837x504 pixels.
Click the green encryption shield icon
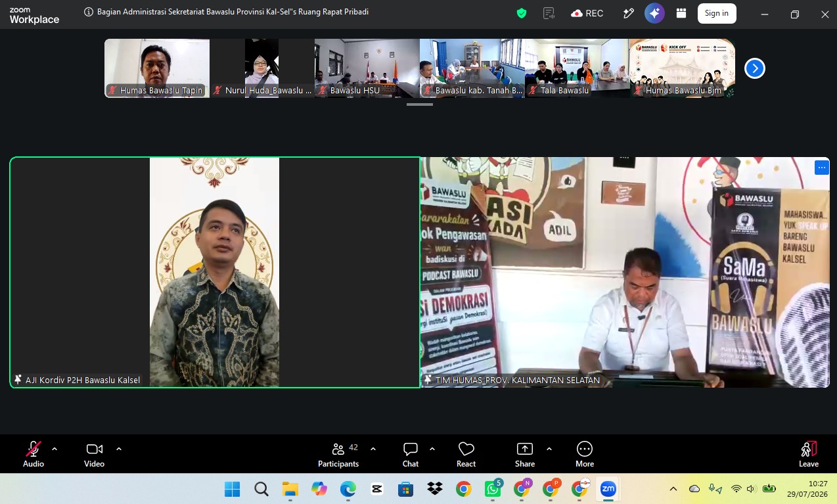coord(522,13)
